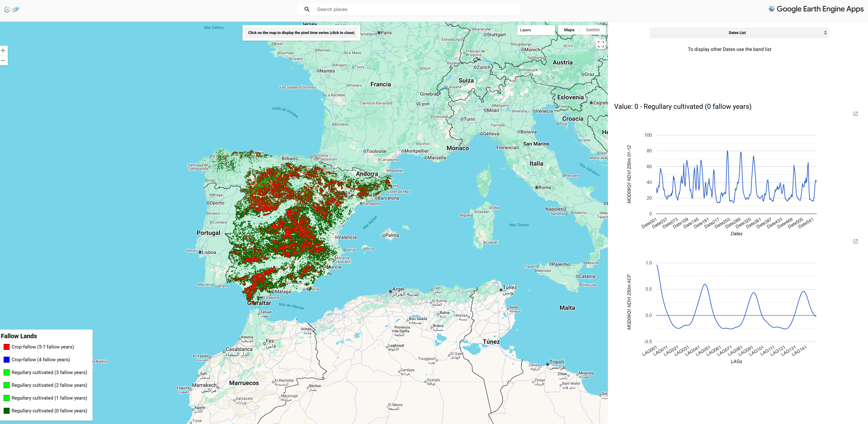This screenshot has height=424, width=868.
Task: Open the Dates List dropdown
Action: (x=737, y=33)
